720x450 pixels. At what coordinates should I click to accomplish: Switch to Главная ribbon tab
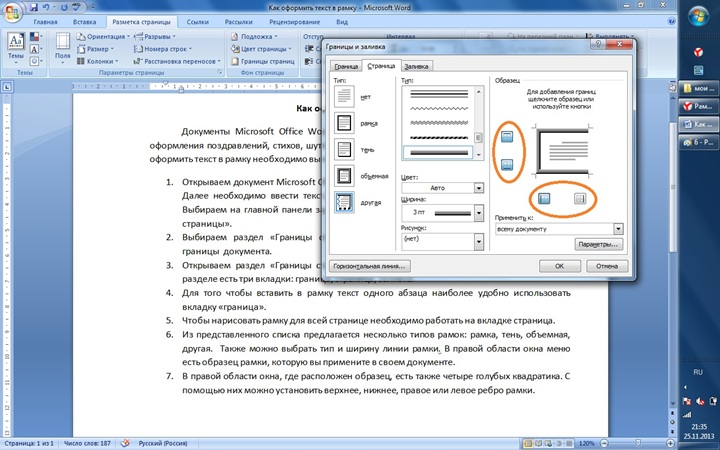[45, 22]
